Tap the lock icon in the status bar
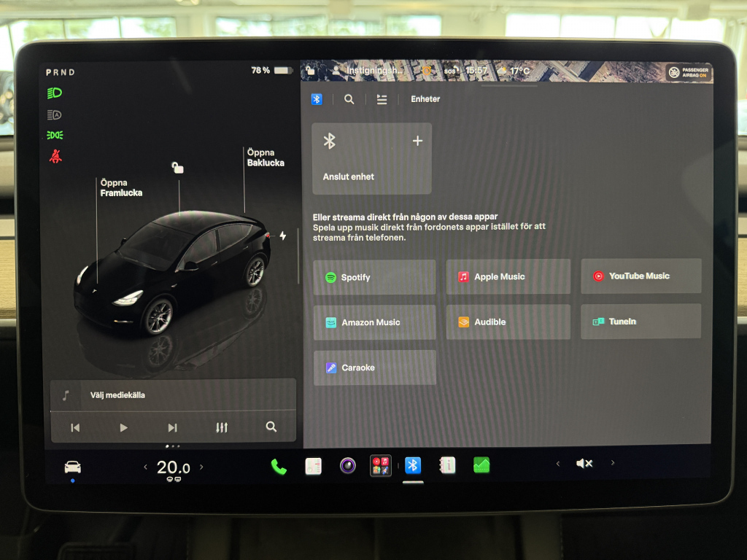747x560 pixels. (310, 71)
